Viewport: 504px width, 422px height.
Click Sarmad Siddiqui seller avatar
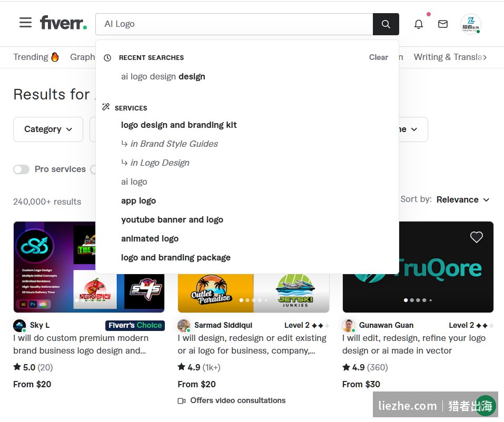click(x=184, y=326)
